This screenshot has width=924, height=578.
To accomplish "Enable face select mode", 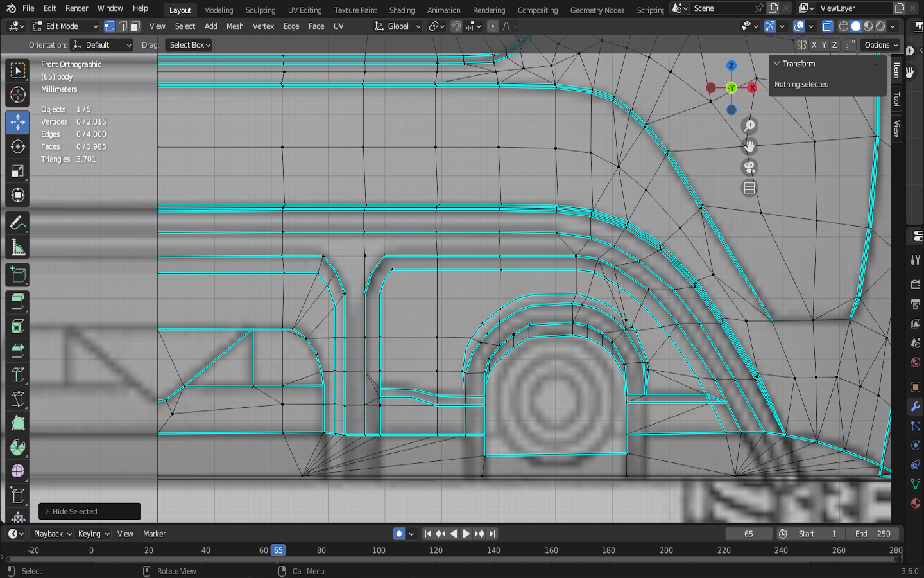I will coord(135,26).
